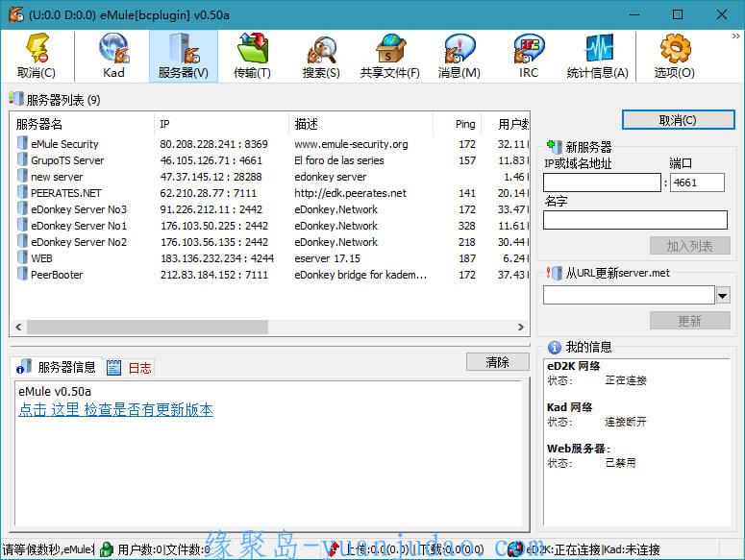Click the scrollbar left arrow
This screenshot has height=560, width=745.
click(18, 327)
